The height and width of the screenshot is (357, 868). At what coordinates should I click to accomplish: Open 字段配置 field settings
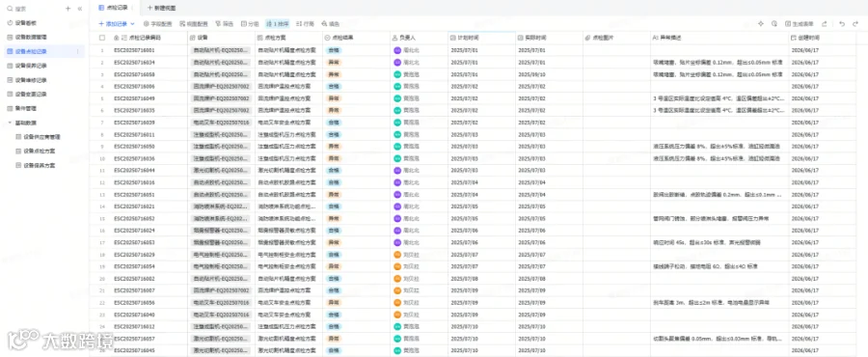point(158,24)
